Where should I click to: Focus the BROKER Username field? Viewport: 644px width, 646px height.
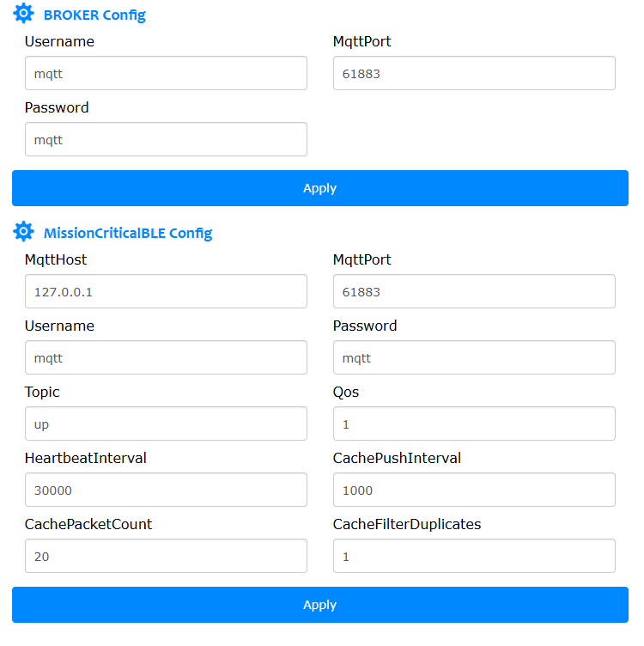point(166,73)
